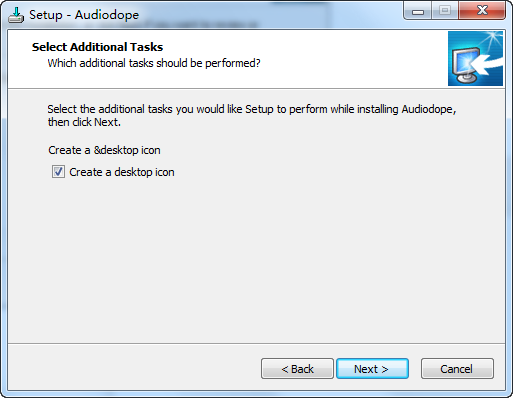513x398 pixels.
Task: Click the "then click Next." text line
Action: click(x=84, y=122)
